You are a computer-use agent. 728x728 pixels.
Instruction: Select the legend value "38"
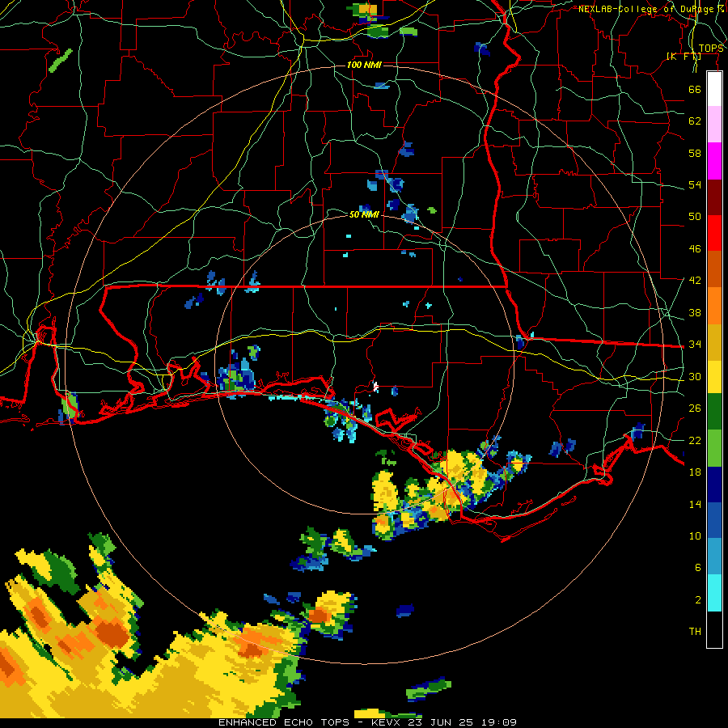click(x=695, y=312)
